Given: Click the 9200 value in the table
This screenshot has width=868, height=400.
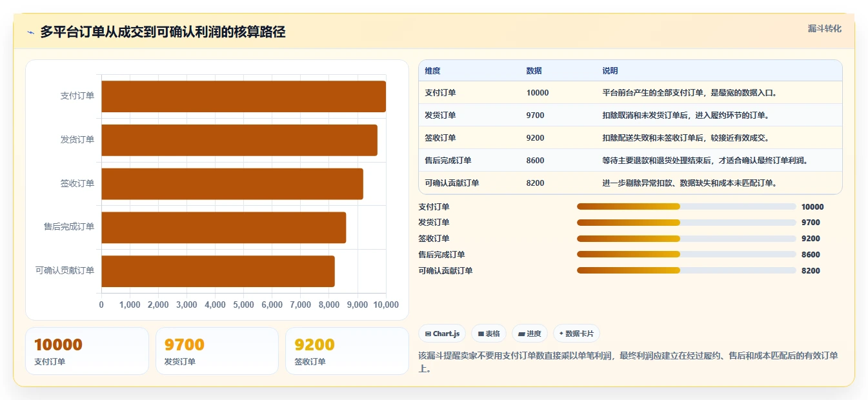Looking at the screenshot, I should [535, 137].
